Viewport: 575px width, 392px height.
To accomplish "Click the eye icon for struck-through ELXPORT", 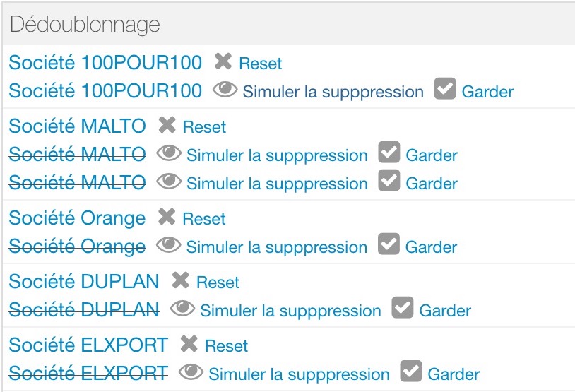I will point(191,372).
